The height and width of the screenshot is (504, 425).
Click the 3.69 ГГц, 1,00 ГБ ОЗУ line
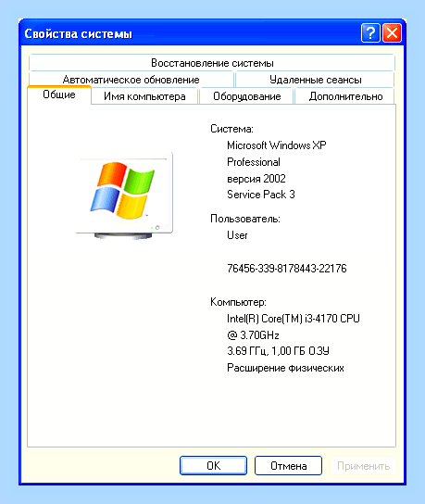(278, 351)
